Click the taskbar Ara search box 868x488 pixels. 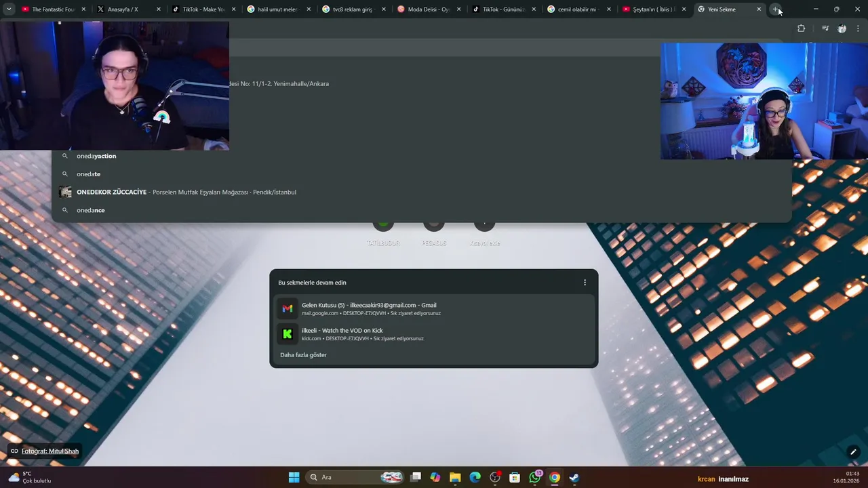point(354,477)
